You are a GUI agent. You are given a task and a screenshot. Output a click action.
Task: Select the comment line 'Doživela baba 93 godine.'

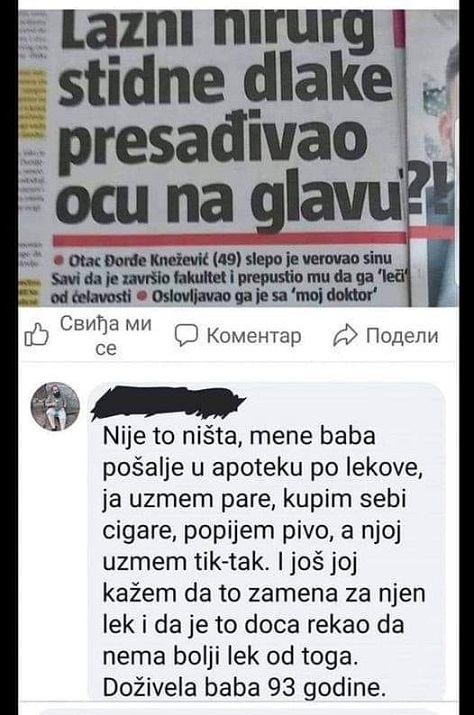242,688
